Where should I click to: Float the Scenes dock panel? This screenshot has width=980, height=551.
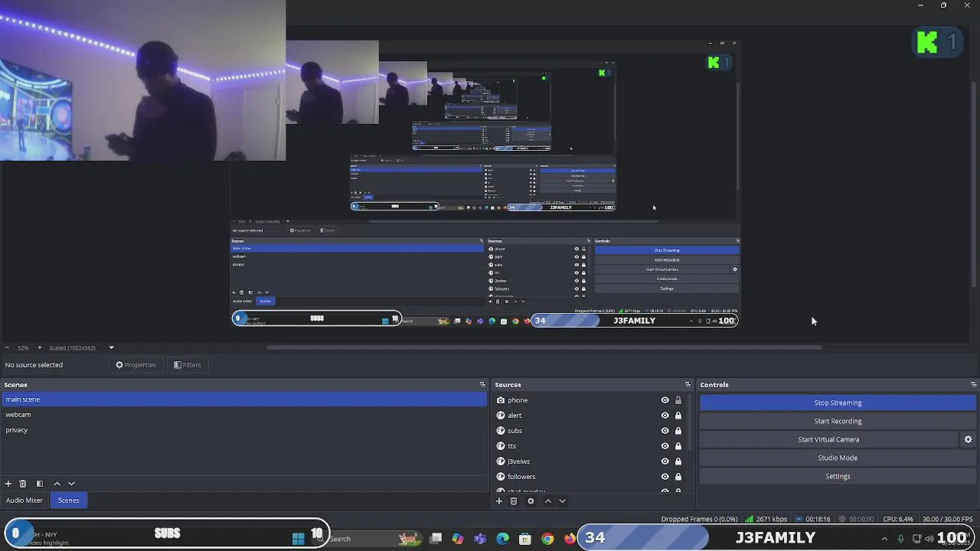pos(482,385)
